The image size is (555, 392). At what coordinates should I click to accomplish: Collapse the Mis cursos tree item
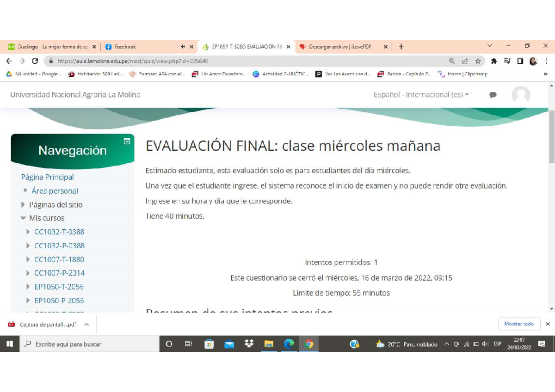tap(23, 218)
